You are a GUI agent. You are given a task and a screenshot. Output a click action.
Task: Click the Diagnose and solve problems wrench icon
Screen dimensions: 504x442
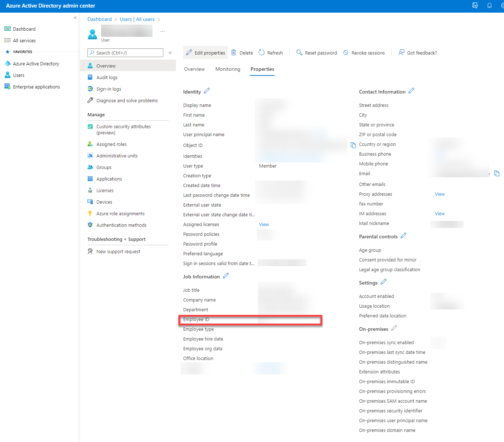pos(90,100)
